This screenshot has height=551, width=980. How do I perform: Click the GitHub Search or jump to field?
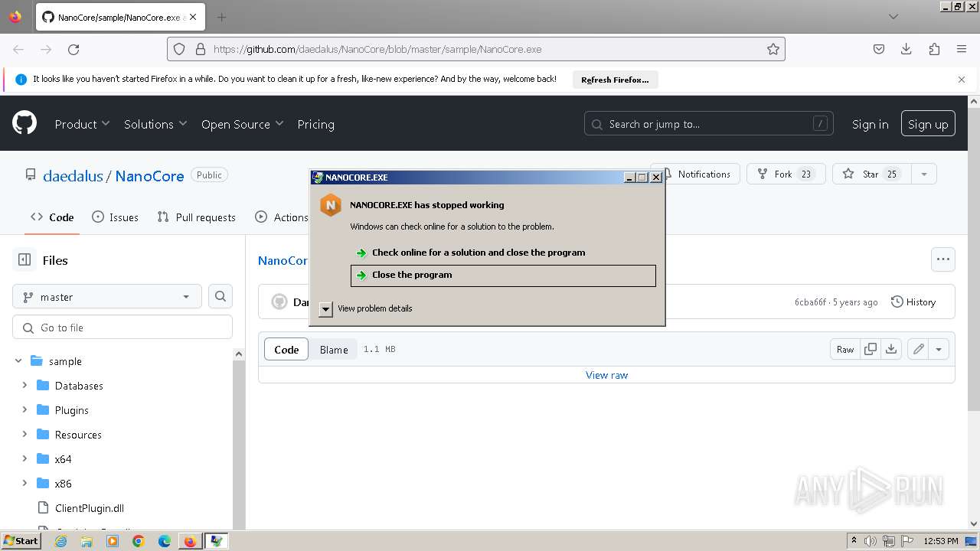point(709,124)
